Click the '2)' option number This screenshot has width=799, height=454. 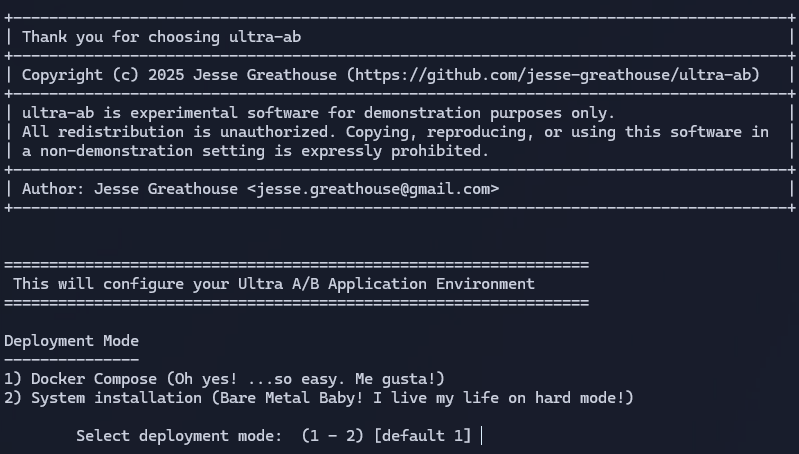(x=13, y=398)
